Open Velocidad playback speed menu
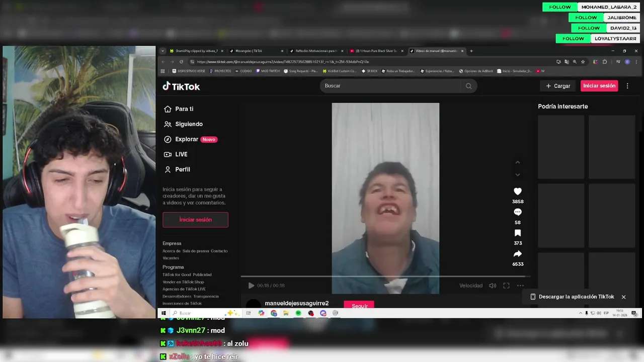Image resolution: width=644 pixels, height=362 pixels. 471,286
